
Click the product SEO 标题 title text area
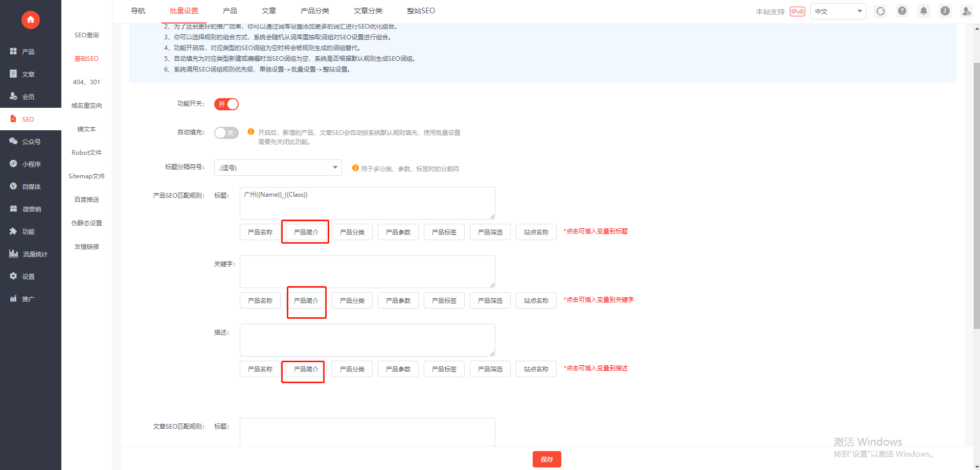pyautogui.click(x=368, y=203)
